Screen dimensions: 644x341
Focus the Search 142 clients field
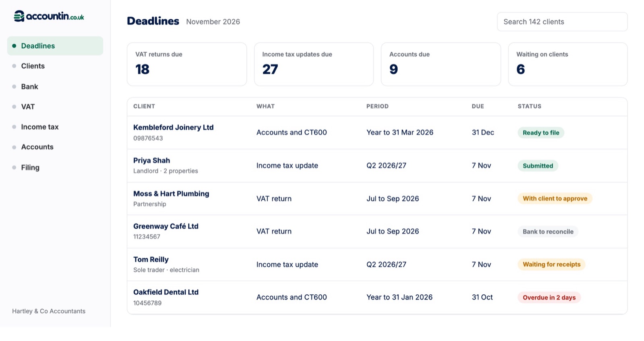pyautogui.click(x=562, y=22)
